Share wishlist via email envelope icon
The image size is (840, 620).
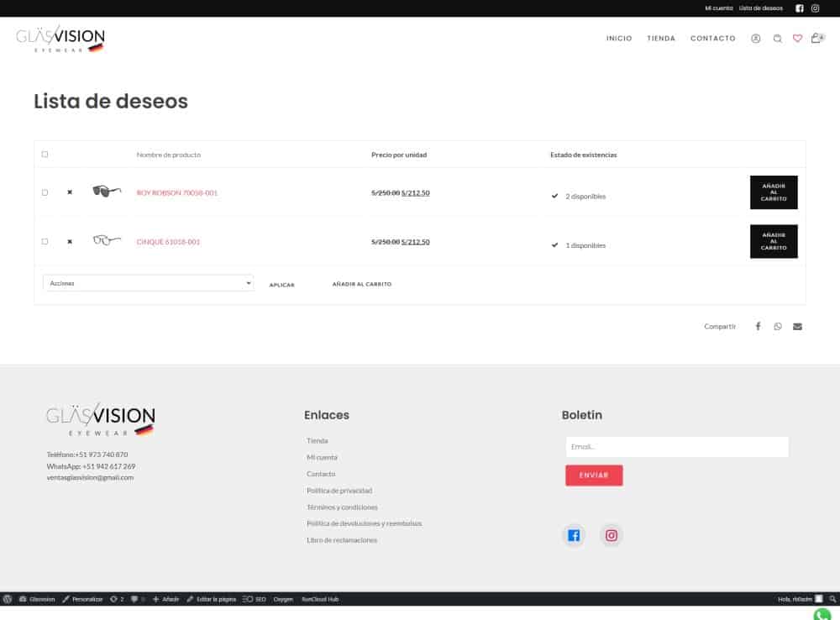coord(797,327)
